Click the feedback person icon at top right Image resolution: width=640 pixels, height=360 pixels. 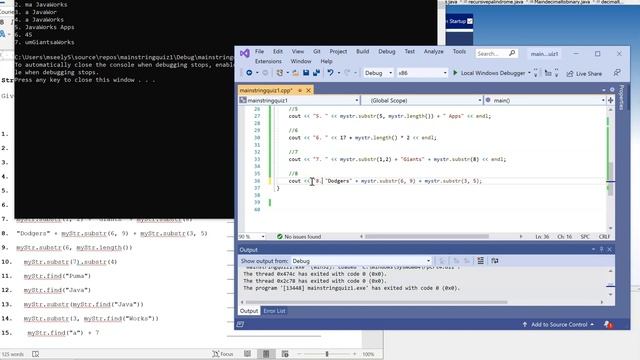pyautogui.click(x=617, y=73)
